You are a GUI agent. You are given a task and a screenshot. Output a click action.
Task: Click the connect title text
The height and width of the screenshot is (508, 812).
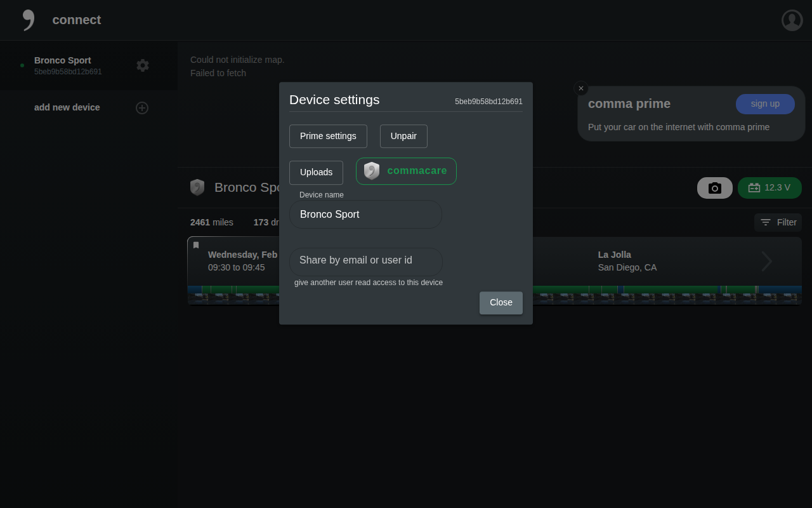click(77, 20)
